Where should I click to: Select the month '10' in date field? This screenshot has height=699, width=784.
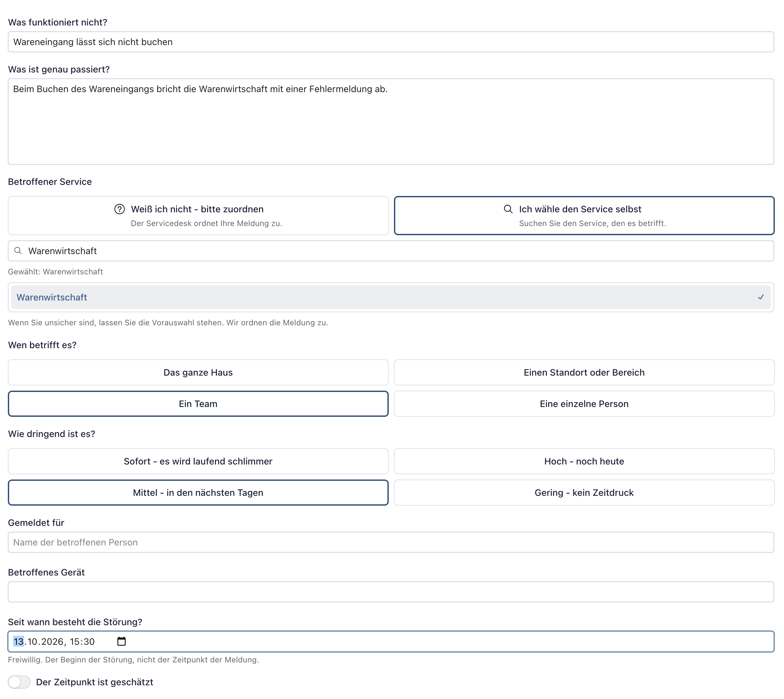(33, 642)
